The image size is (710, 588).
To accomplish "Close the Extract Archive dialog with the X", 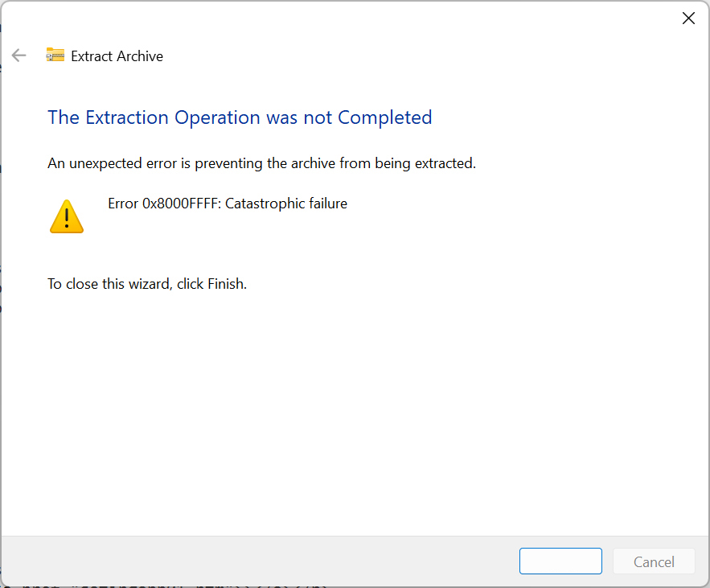I will [x=688, y=19].
